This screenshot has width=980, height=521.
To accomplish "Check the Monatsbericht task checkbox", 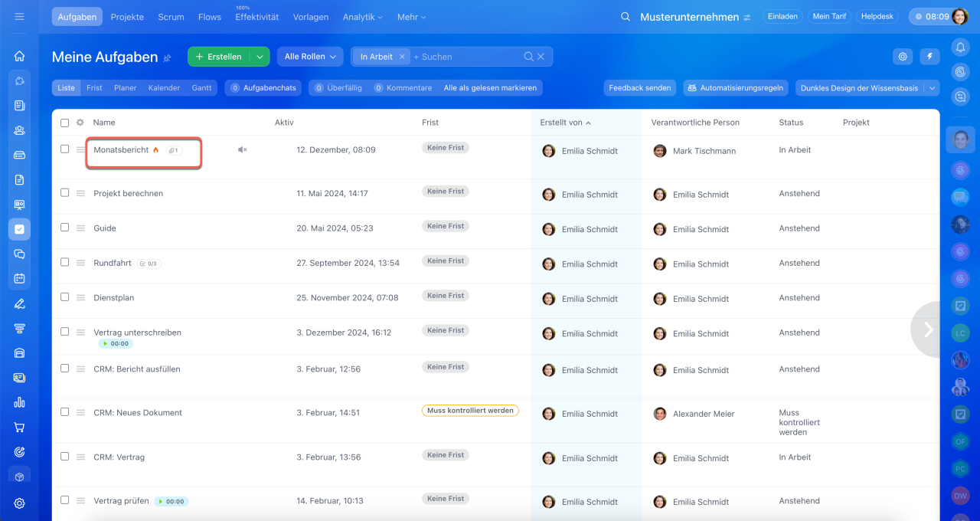I will [65, 149].
